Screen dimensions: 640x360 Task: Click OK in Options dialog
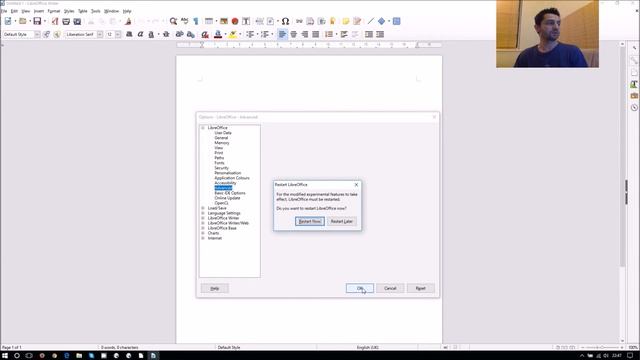click(x=360, y=288)
